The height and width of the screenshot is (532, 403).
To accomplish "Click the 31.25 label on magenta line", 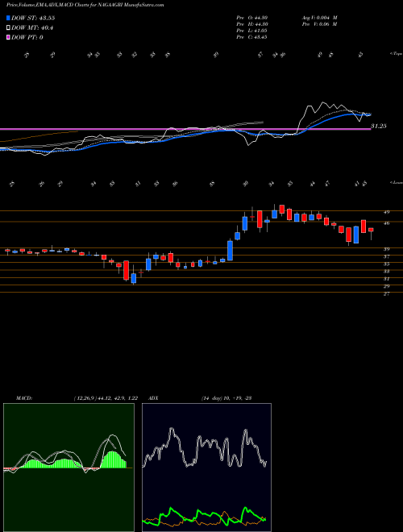I will coord(380,127).
